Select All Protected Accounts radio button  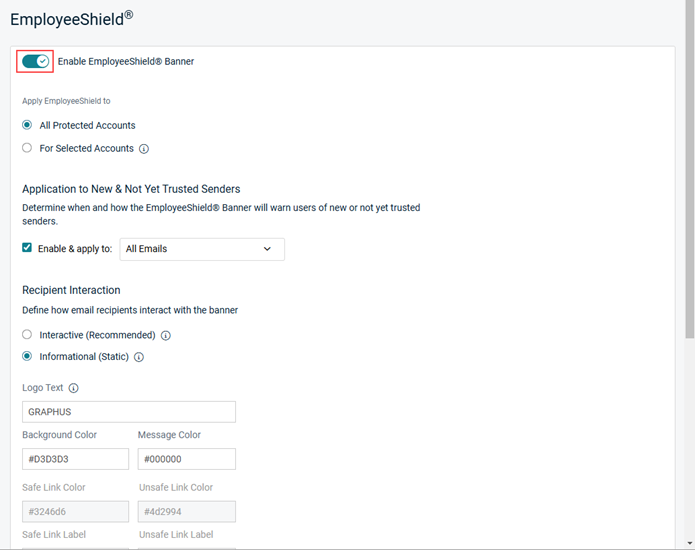[27, 125]
